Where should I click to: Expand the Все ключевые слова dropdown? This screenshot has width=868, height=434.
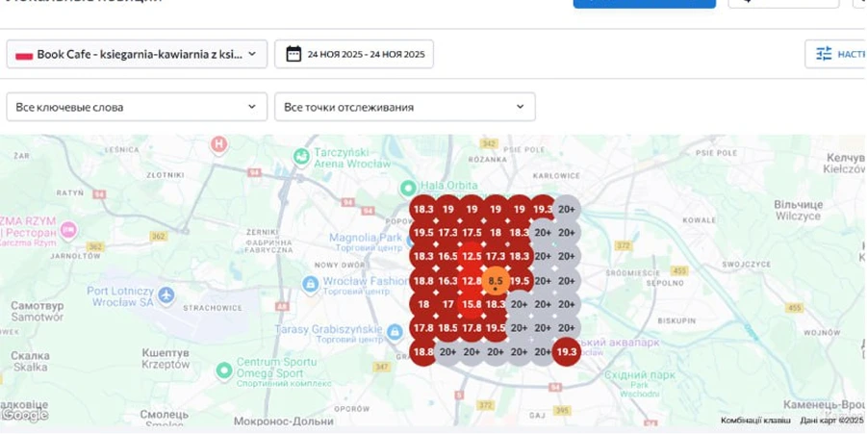click(x=137, y=107)
